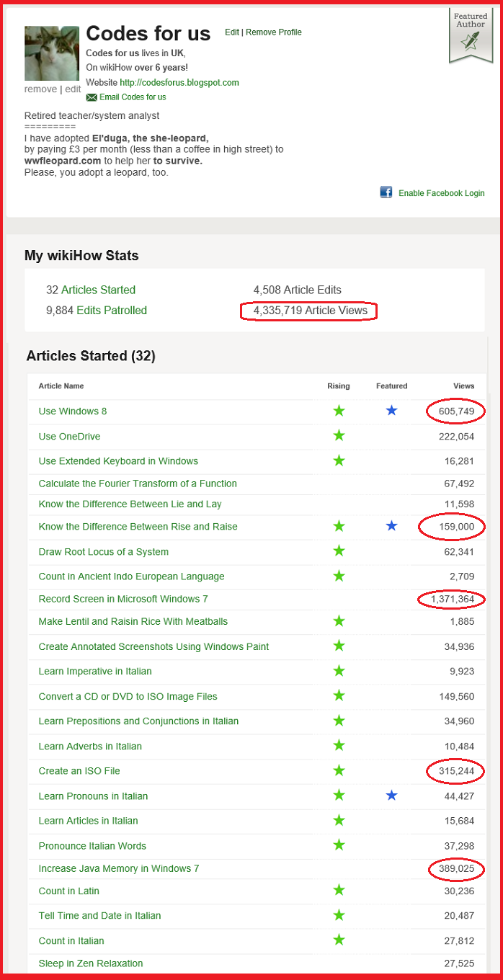The height and width of the screenshot is (980, 503).
Task: Click the Articles Started (32) heading
Action: [x=91, y=356]
